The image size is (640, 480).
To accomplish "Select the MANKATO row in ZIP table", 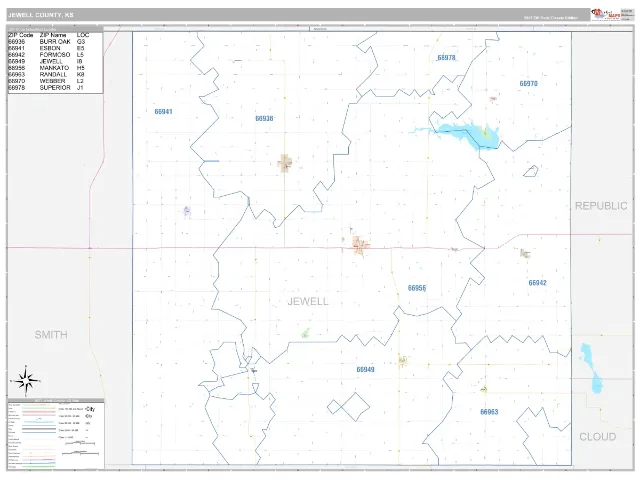I will tap(47, 68).
